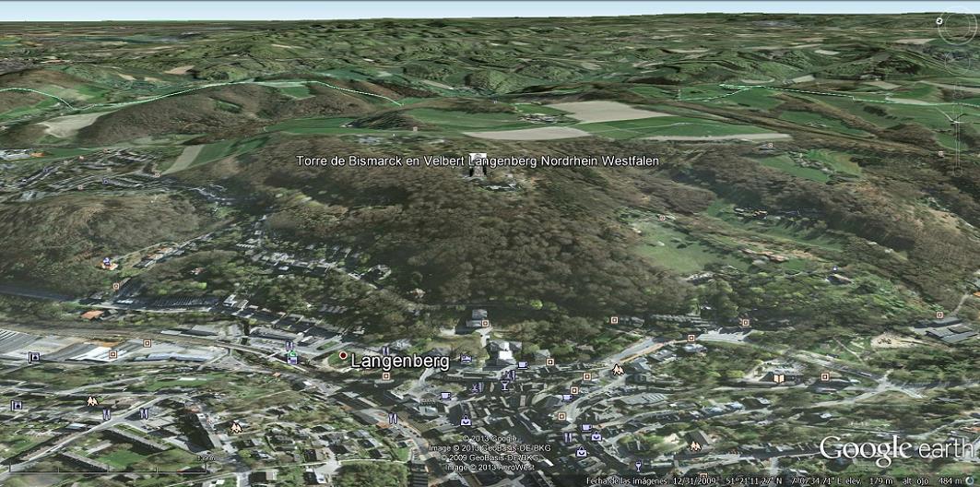This screenshot has height=487, width=980.
Task: Click the tent icon nearest Google Earth logo
Action: (x=696, y=445)
